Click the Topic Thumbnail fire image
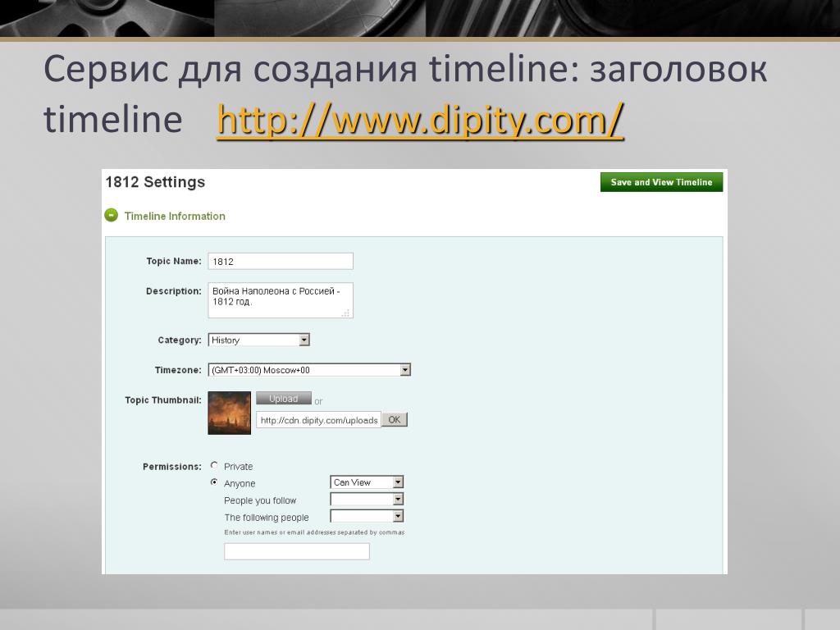Viewport: 840px width, 630px height. [x=230, y=413]
